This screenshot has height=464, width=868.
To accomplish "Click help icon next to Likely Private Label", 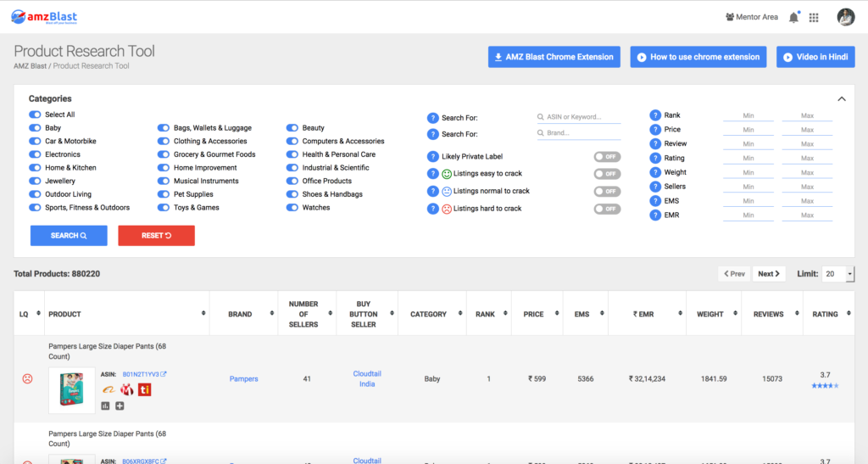I will tap(432, 157).
